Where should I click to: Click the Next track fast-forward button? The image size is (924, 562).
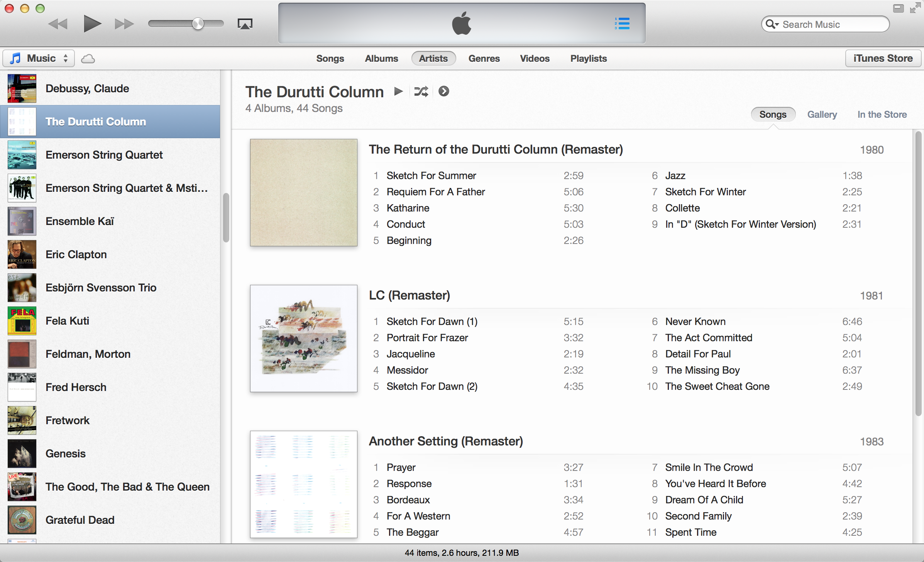124,24
